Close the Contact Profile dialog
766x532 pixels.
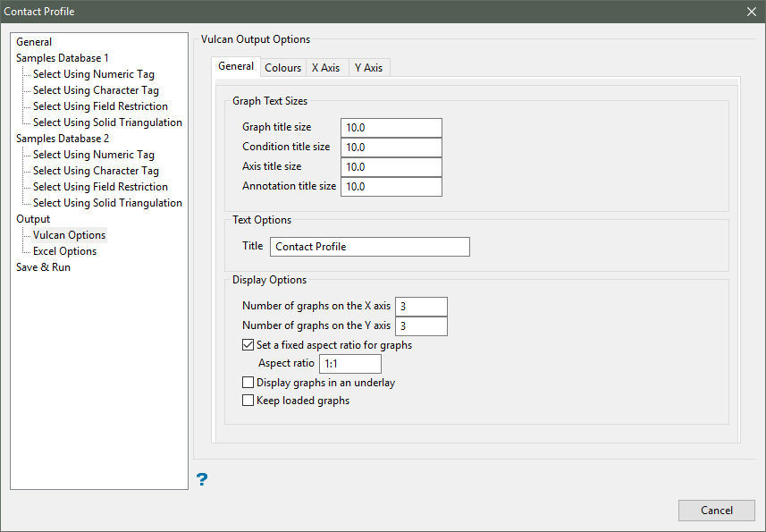click(751, 12)
